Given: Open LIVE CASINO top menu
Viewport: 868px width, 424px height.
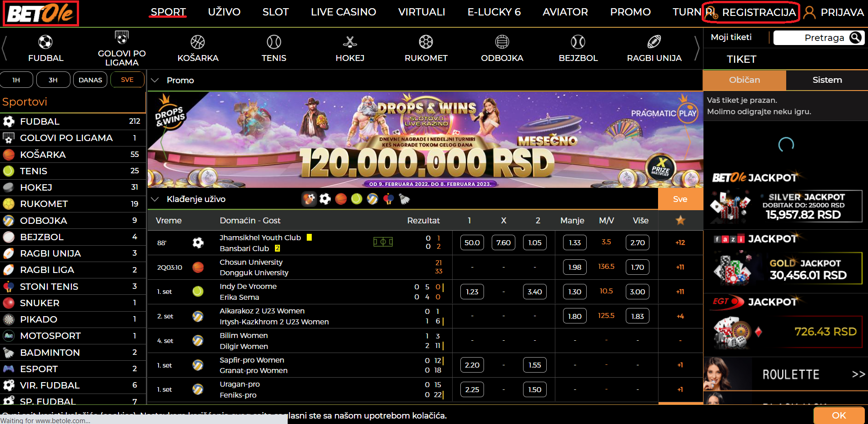Looking at the screenshot, I should pos(344,12).
